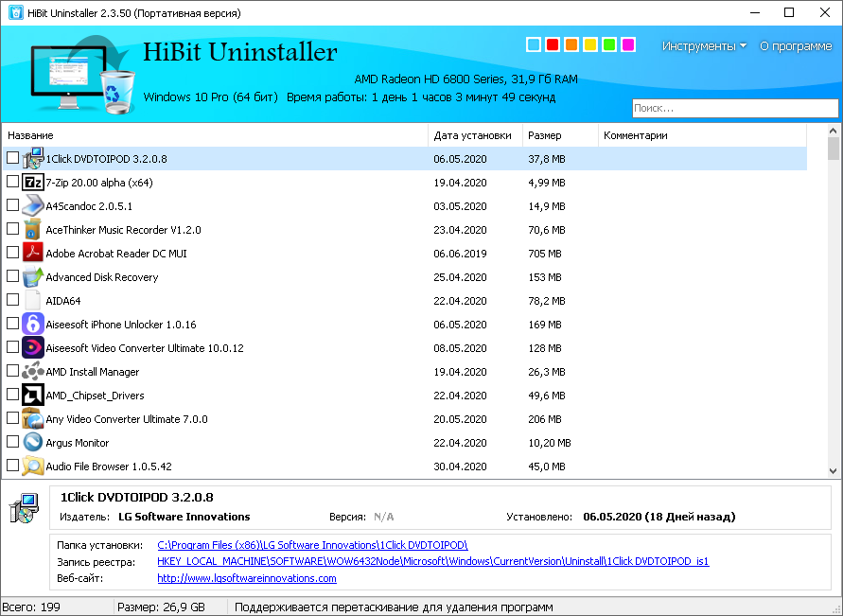Click the AIDA64 program icon
843x616 pixels.
[x=33, y=300]
